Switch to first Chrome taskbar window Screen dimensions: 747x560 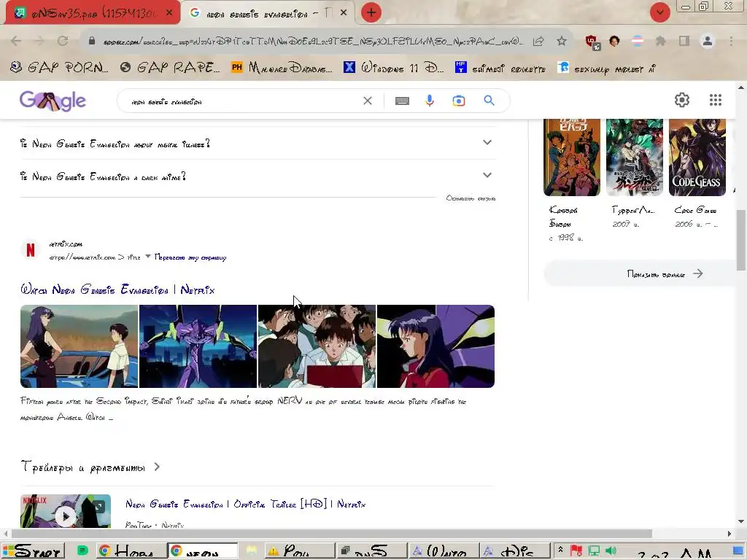pos(131,551)
